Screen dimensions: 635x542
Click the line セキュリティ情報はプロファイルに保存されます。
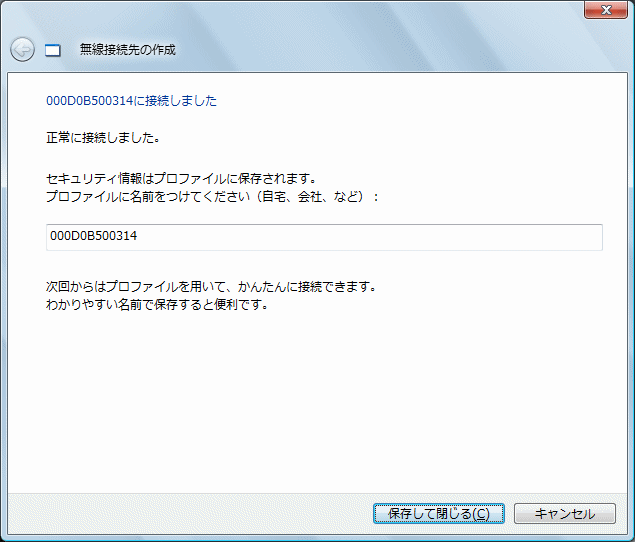point(181,179)
